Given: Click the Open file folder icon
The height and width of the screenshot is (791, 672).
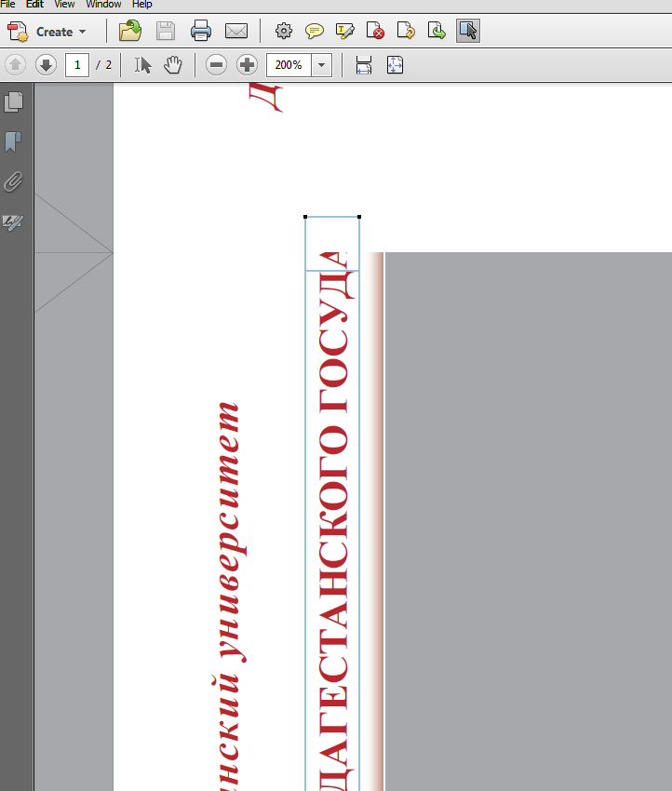Looking at the screenshot, I should click(130, 31).
